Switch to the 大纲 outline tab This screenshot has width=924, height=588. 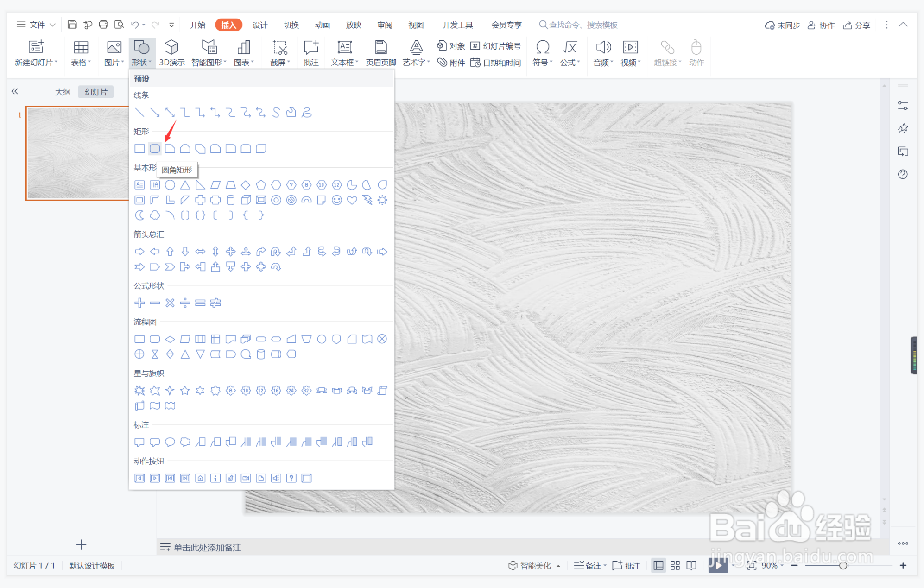(x=63, y=92)
